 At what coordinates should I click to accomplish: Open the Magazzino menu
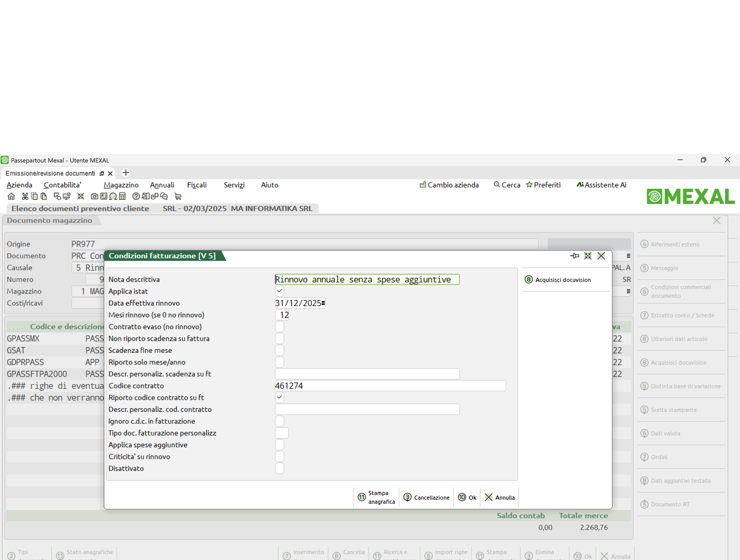point(121,185)
